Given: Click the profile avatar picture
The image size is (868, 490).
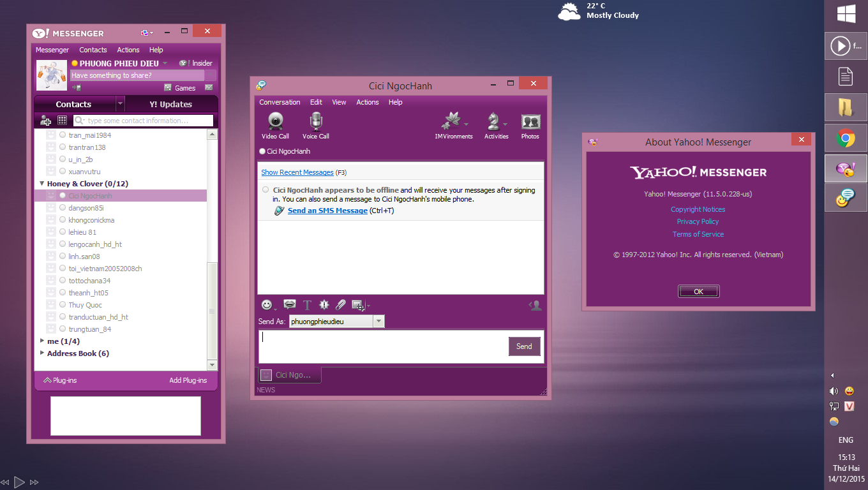Looking at the screenshot, I should point(52,75).
